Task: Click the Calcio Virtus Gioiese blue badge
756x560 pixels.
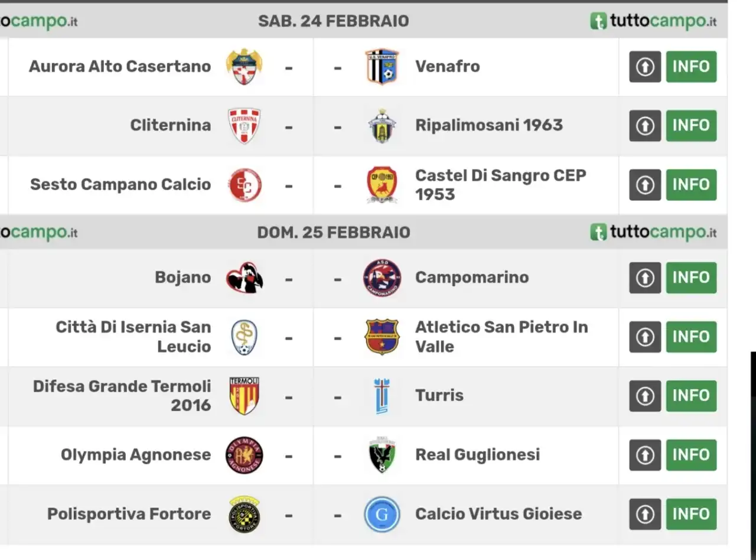Action: (x=382, y=514)
